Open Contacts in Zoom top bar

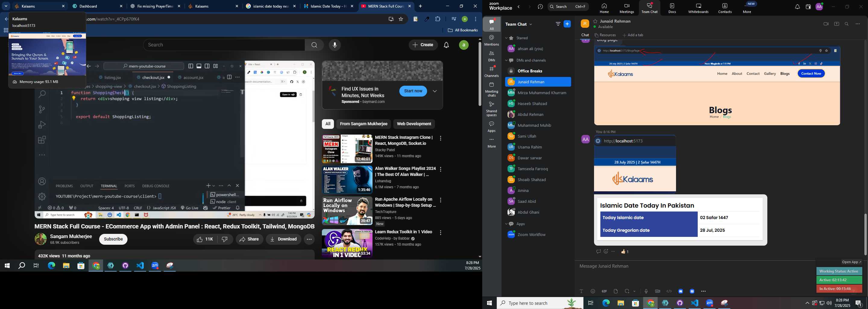[x=725, y=8]
